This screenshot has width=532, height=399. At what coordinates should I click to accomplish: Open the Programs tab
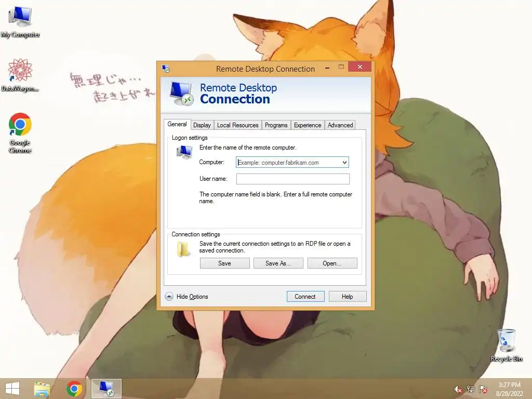coord(276,125)
